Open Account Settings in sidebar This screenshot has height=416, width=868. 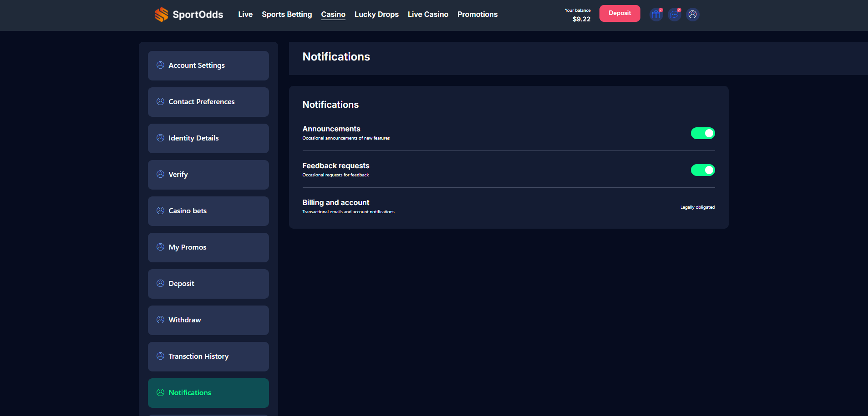point(208,65)
